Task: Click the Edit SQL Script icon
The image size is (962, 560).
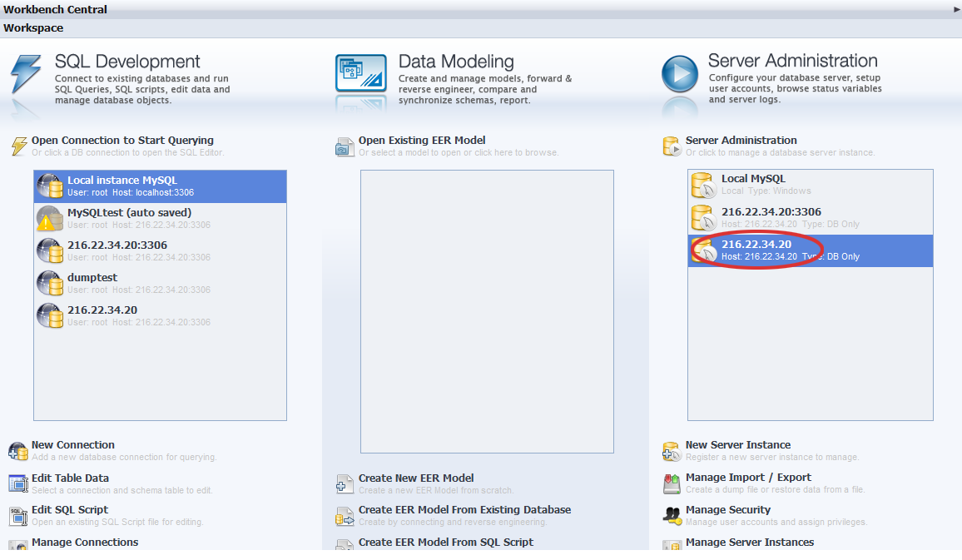Action: click(17, 516)
